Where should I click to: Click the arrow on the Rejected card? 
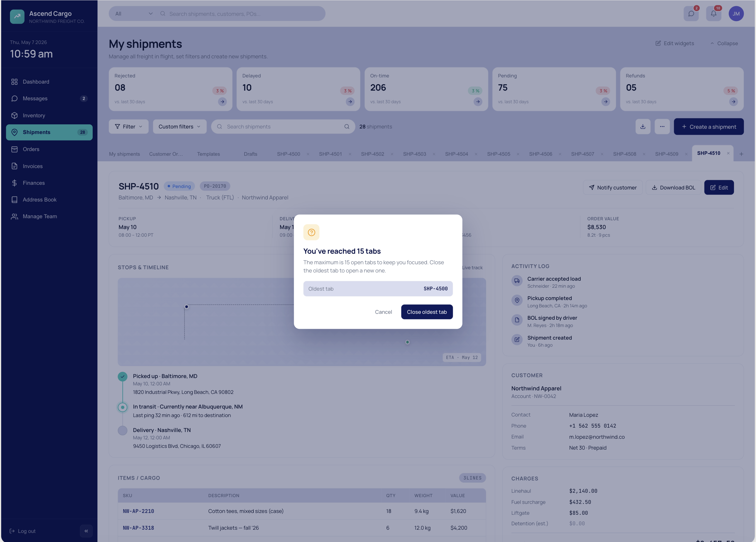222,102
